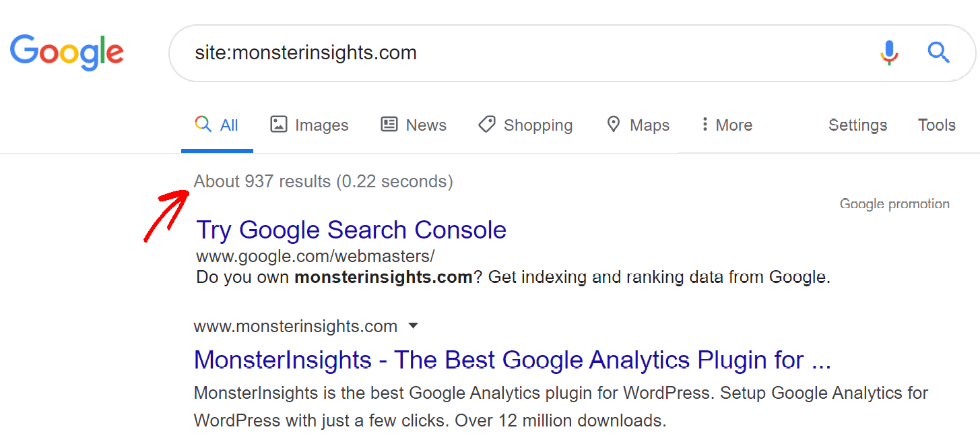Open the More search categories dropdown
This screenshot has height=446, width=980.
tap(726, 124)
